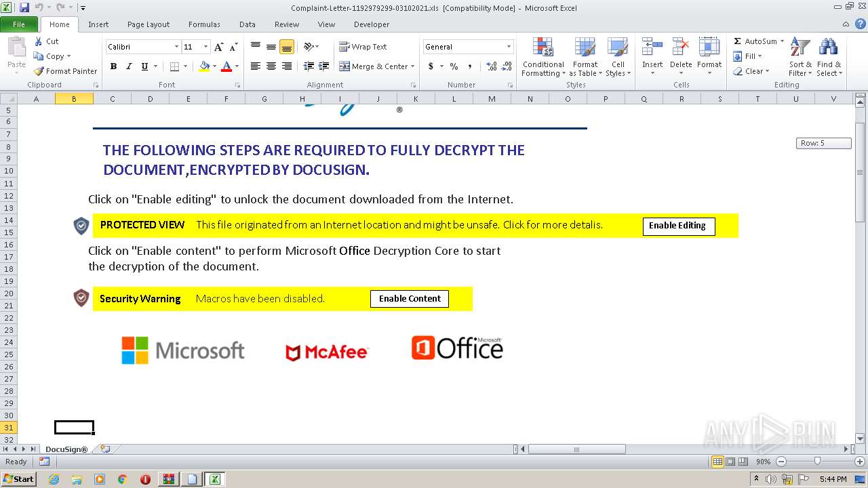
Task: Switch to the Formulas tab
Action: point(204,24)
